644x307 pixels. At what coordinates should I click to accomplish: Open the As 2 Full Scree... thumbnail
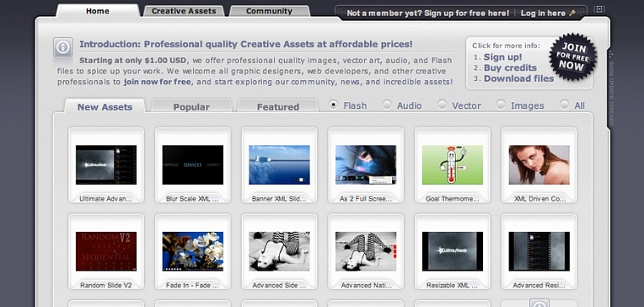[x=366, y=164]
